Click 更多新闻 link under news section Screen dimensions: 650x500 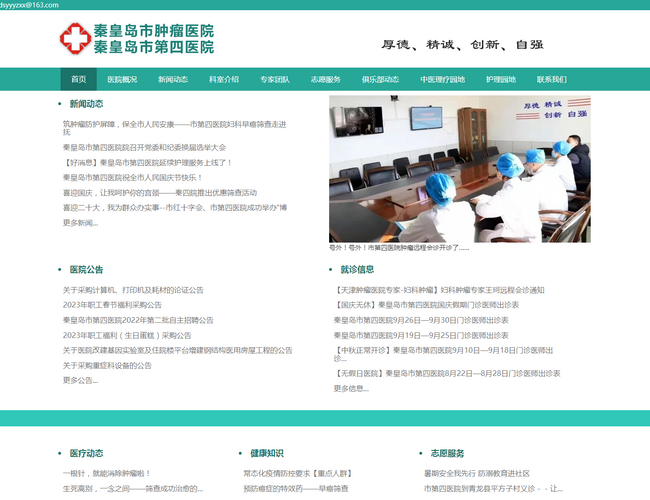(x=80, y=222)
